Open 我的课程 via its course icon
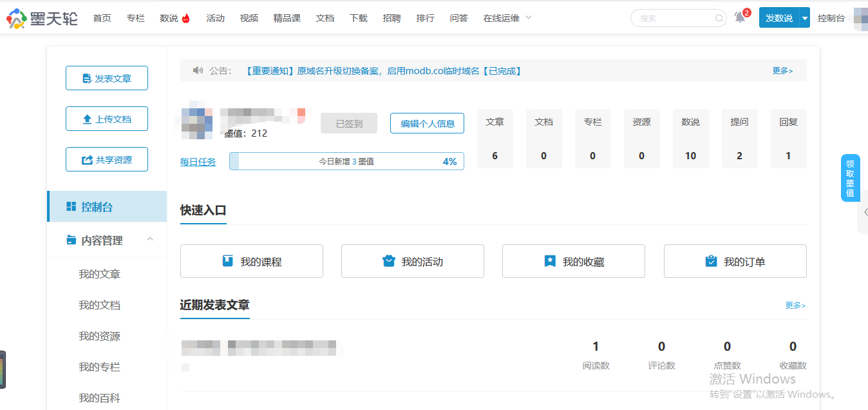Image resolution: width=868 pixels, height=410 pixels. [x=227, y=260]
